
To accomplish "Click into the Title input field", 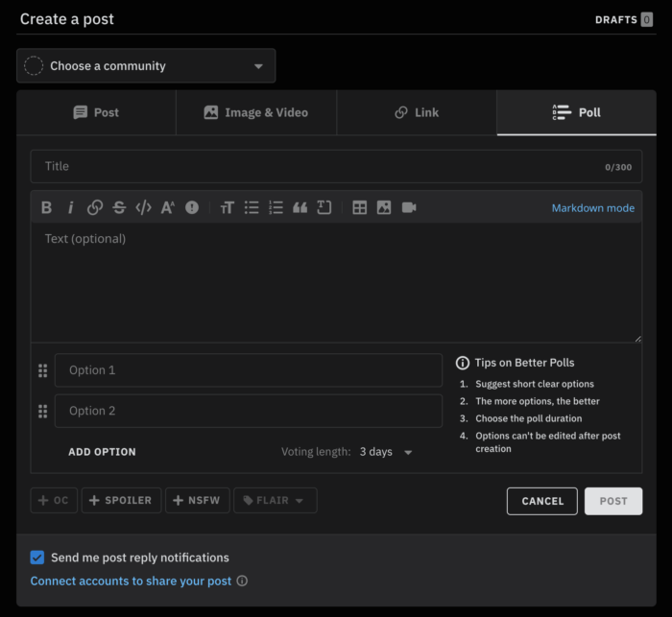I will [317, 166].
